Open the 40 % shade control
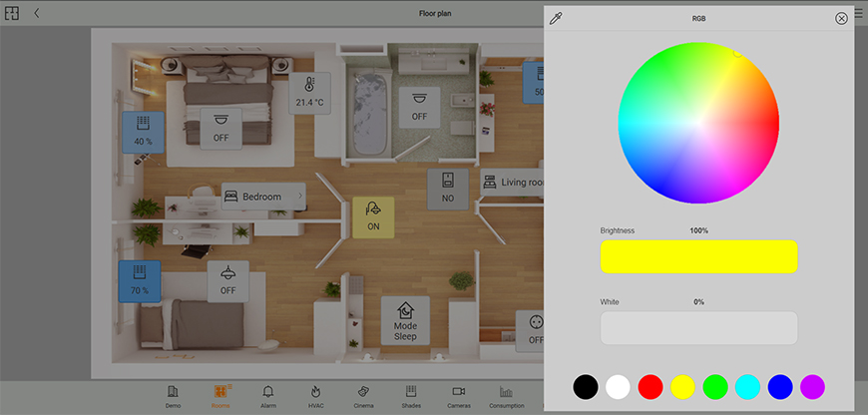 click(x=143, y=132)
